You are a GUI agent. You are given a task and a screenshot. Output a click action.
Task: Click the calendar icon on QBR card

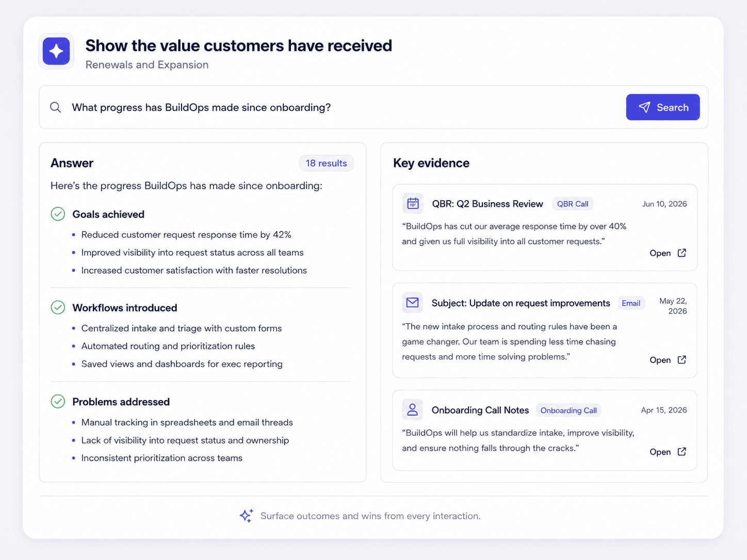click(x=413, y=203)
